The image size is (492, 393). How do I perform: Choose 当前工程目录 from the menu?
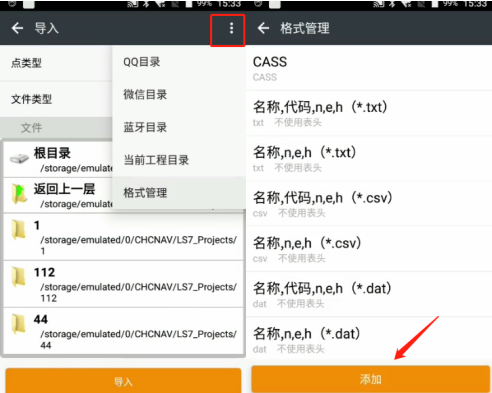point(179,160)
